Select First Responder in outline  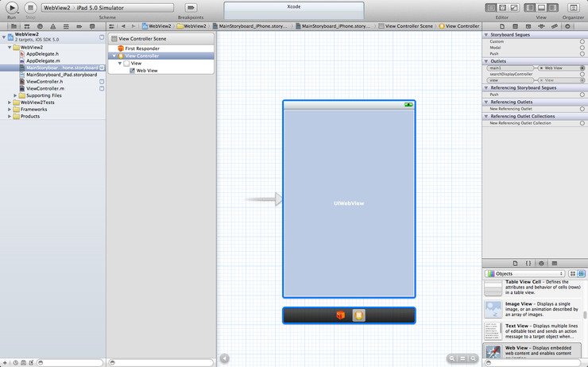click(142, 48)
